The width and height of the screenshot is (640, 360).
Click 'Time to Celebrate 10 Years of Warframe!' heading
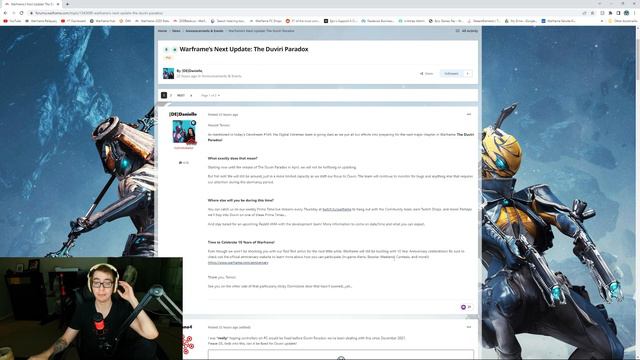point(241,242)
